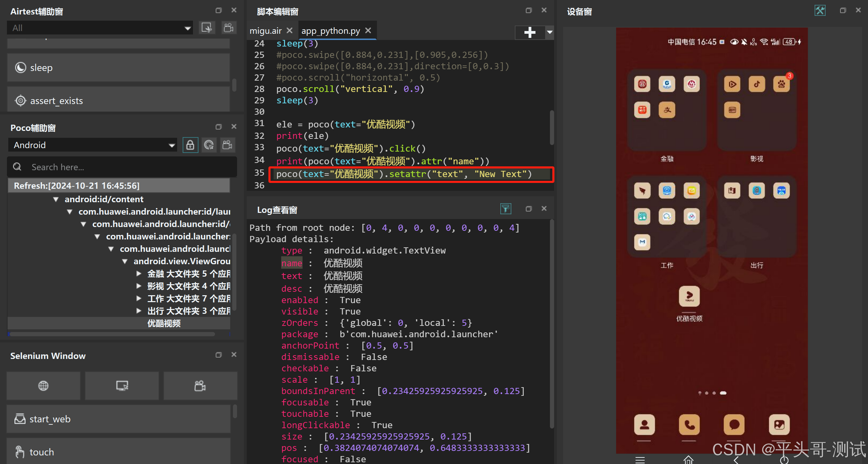The height and width of the screenshot is (464, 868).
Task: Click the Poco lock/freeze UI icon
Action: point(190,145)
